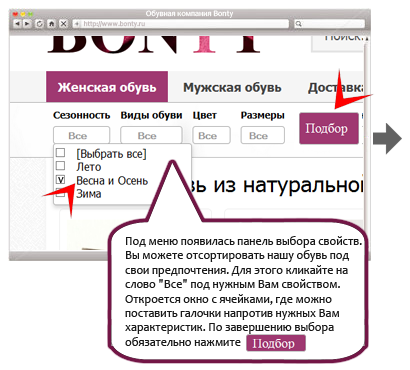The image size is (410, 370).
Task: Open the Женская обувь tab
Action: pos(107,87)
